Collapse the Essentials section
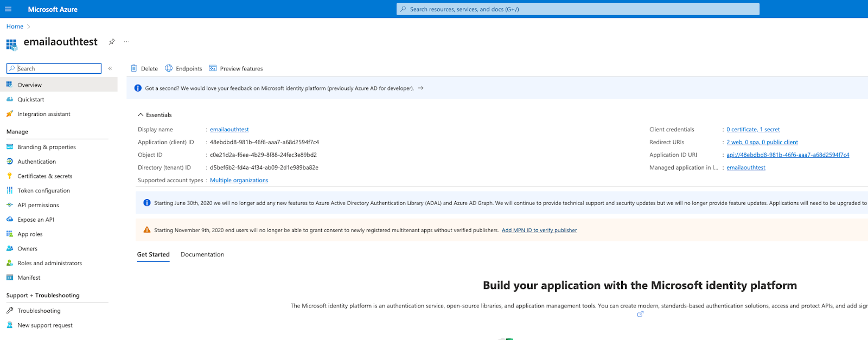 (x=141, y=115)
